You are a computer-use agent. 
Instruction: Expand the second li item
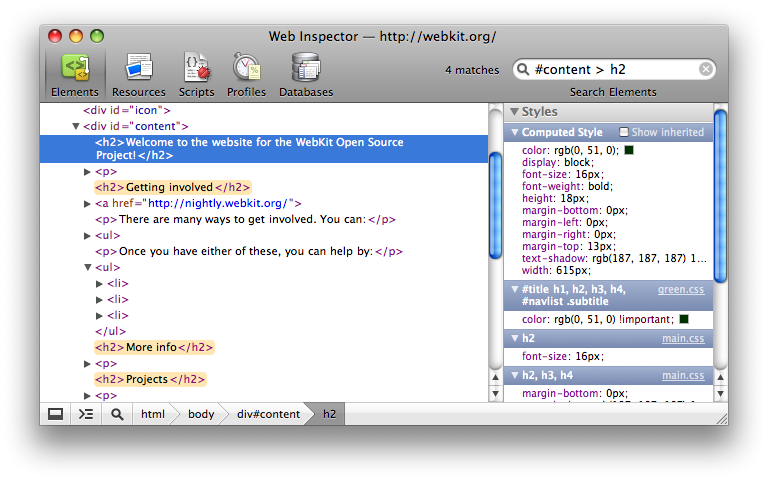99,300
